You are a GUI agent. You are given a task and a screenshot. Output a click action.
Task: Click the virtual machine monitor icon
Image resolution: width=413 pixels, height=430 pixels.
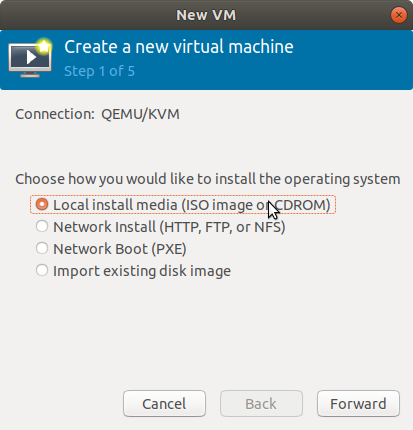pos(30,60)
